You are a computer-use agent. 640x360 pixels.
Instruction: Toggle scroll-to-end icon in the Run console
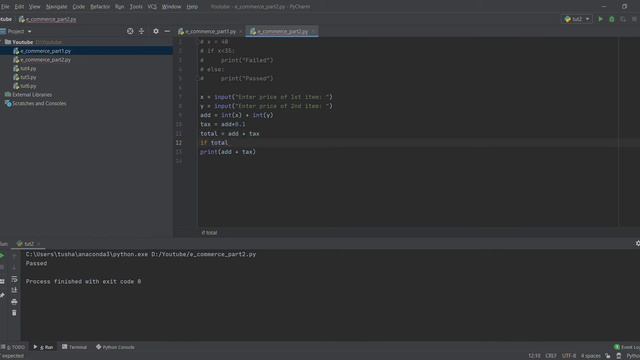pyautogui.click(x=14, y=290)
